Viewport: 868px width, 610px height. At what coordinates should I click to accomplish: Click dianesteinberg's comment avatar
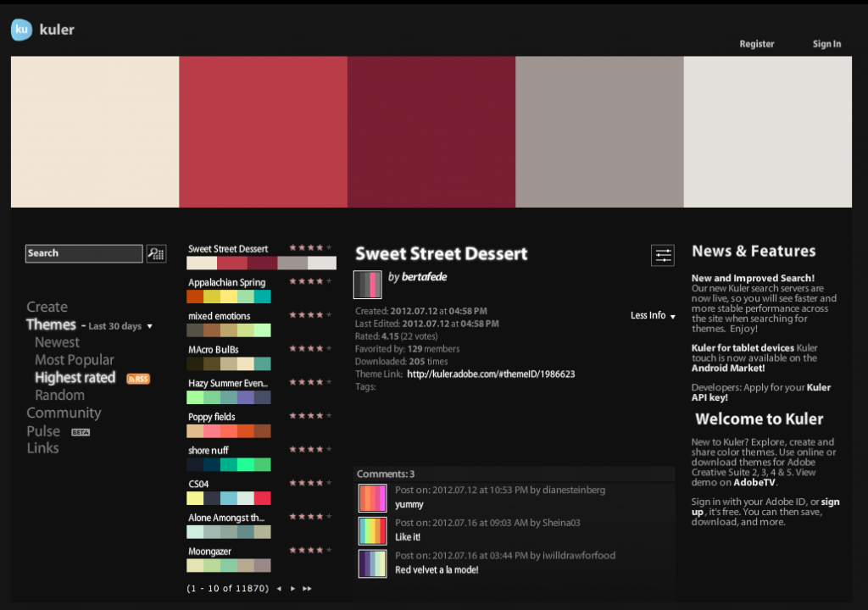pyautogui.click(x=373, y=497)
